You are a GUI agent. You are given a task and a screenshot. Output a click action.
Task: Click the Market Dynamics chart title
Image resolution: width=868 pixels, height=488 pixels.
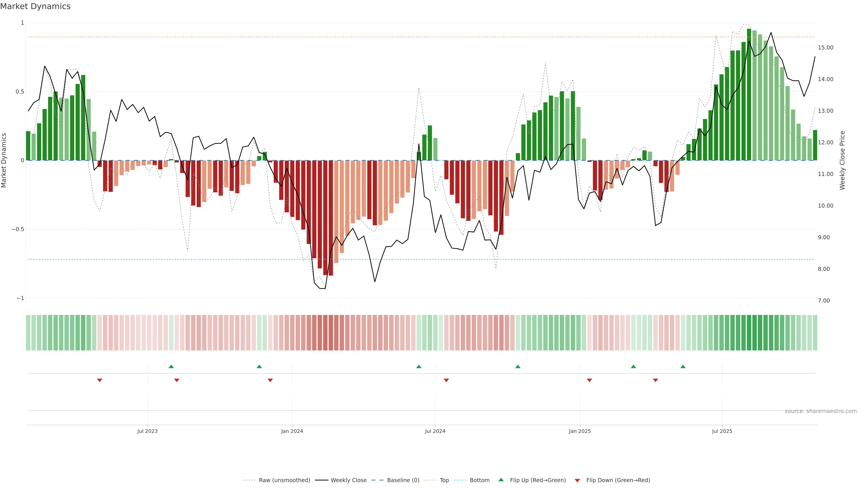35,6
